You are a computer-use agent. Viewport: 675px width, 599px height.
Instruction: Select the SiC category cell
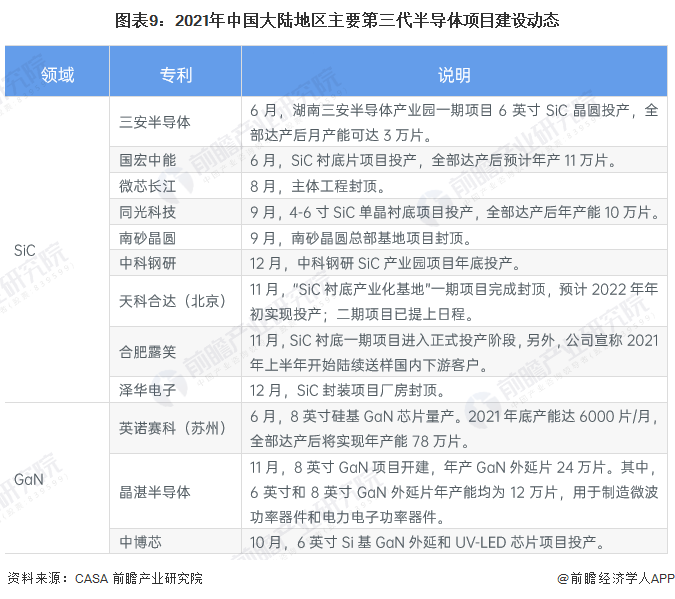coord(26,250)
